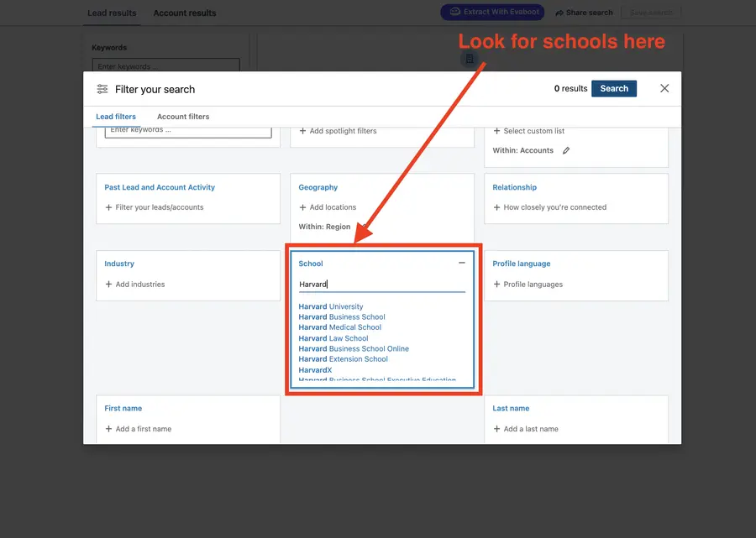This screenshot has width=756, height=538.
Task: Collapse the School filter with minus icon
Action: click(461, 263)
